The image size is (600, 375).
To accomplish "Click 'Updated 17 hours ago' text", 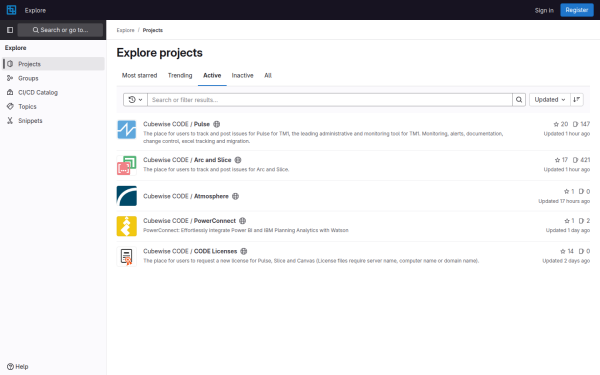I will point(564,201).
